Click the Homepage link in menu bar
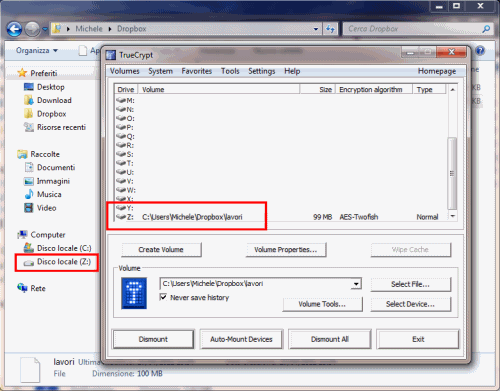Image resolution: width=500 pixels, height=391 pixels. coord(437,71)
